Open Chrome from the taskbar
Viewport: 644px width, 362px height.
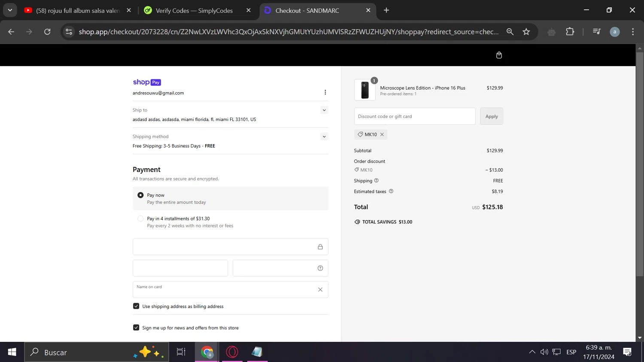click(x=207, y=352)
